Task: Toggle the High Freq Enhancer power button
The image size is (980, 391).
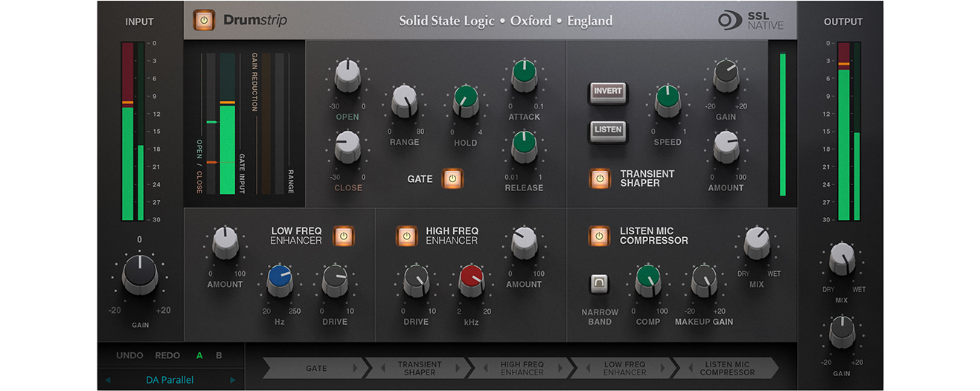Action: 406,236
